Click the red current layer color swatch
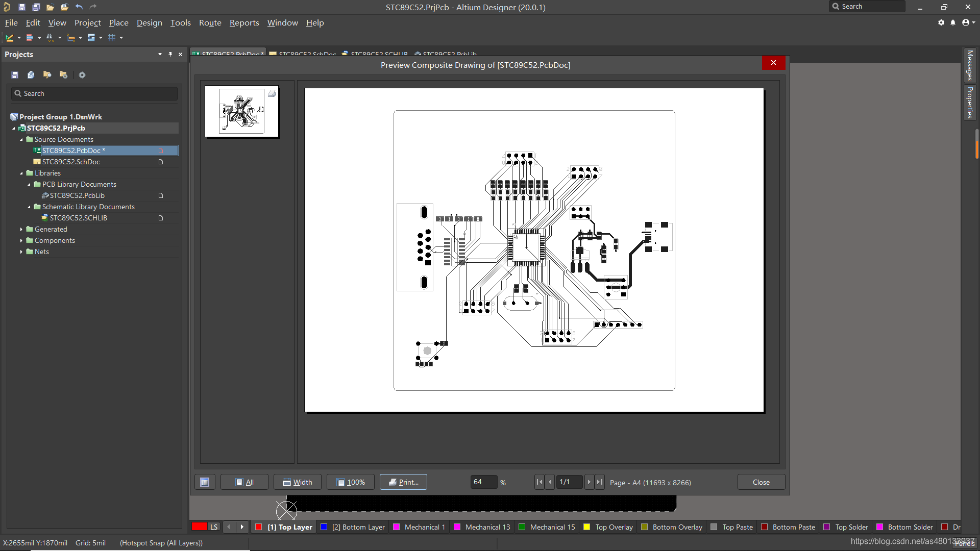Image resolution: width=980 pixels, height=551 pixels. point(199,527)
